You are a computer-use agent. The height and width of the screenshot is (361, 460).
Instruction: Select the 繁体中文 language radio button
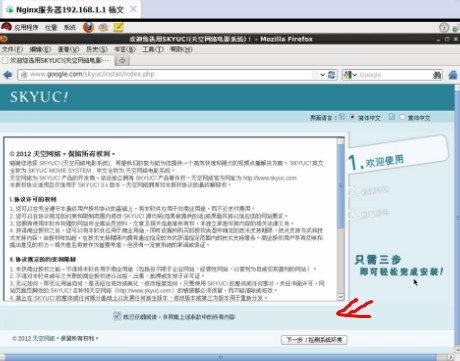click(x=402, y=117)
